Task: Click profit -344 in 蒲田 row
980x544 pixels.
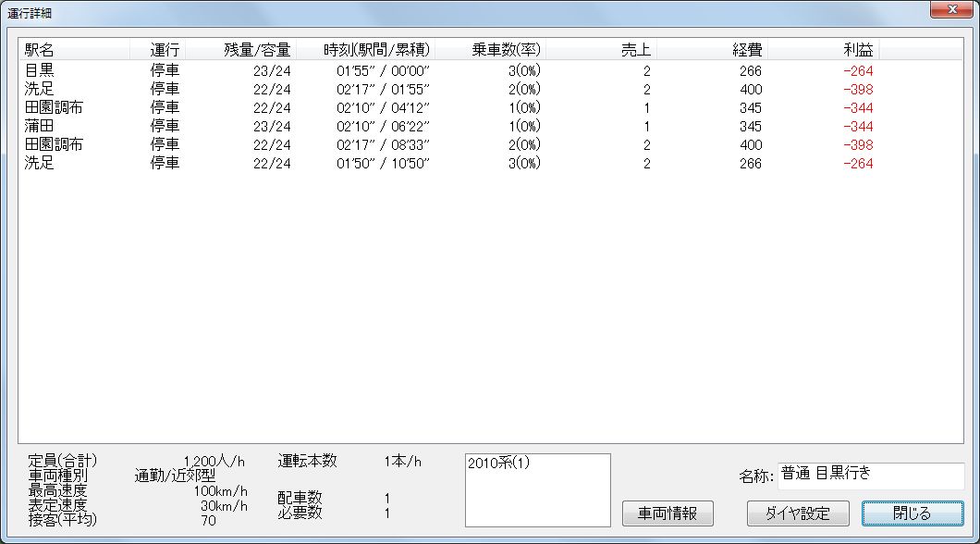Action: click(858, 127)
